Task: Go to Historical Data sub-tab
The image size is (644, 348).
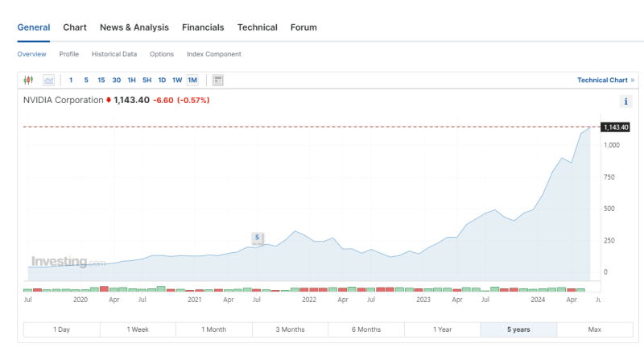Action: [x=114, y=54]
